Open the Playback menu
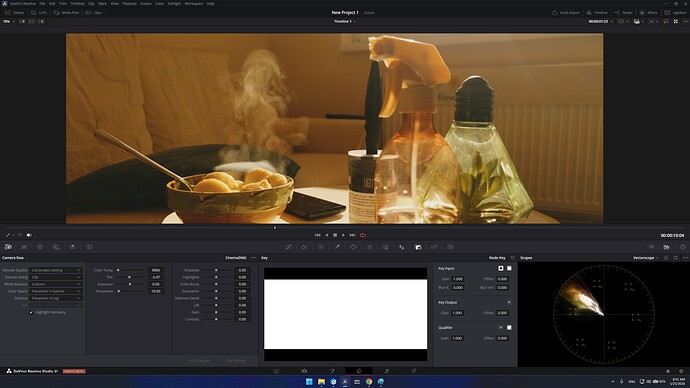The width and height of the screenshot is (690, 388). pos(129,4)
